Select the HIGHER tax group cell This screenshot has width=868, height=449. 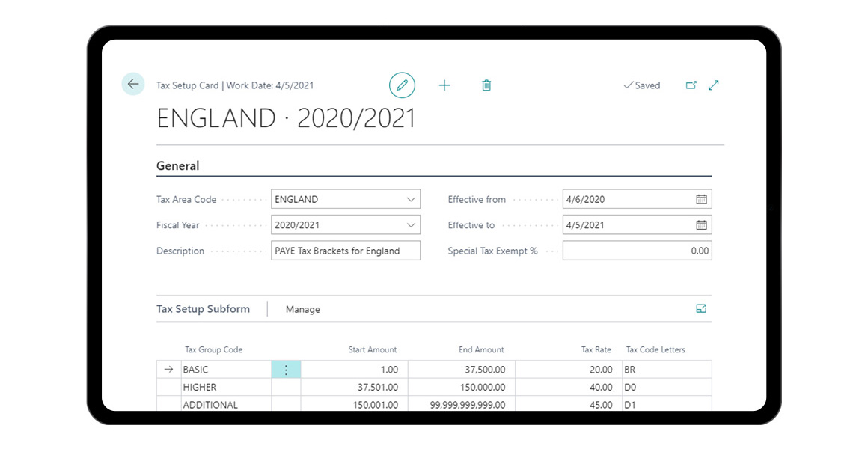tap(226, 388)
